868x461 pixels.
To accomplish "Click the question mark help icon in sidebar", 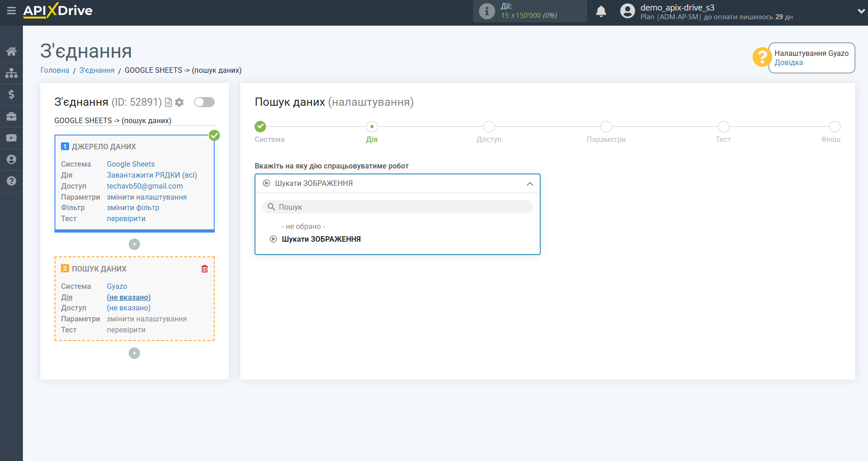I will click(x=11, y=181).
